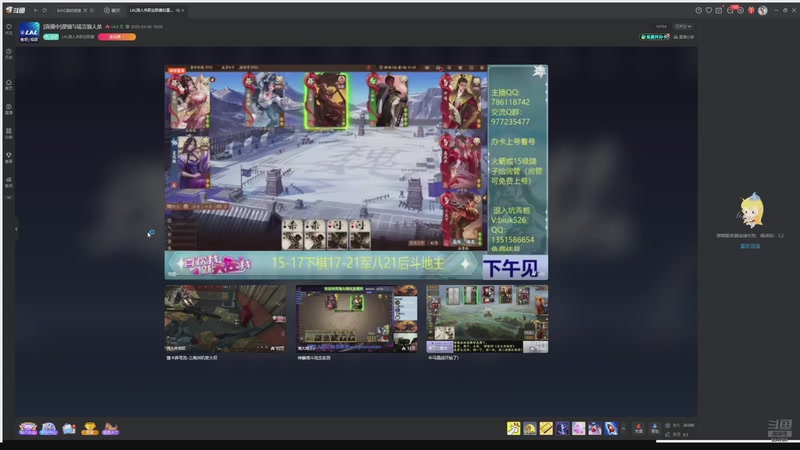
Task: Open the home icon in left sidebar
Action: click(9, 84)
